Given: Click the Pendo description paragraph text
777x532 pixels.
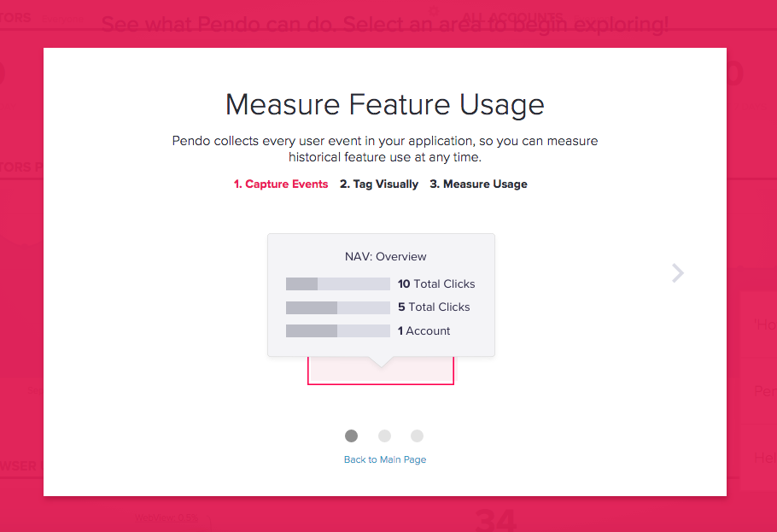Looking at the screenshot, I should coord(385,149).
